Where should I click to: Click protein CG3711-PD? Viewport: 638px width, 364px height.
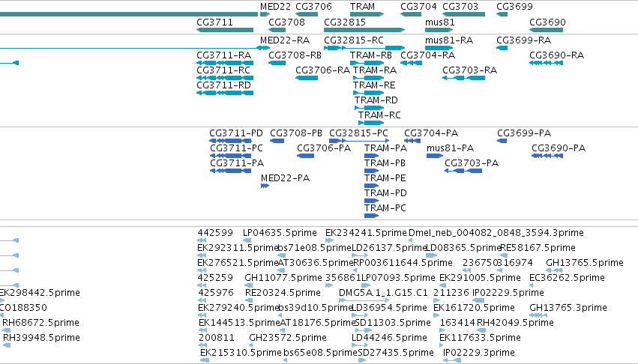(x=236, y=133)
